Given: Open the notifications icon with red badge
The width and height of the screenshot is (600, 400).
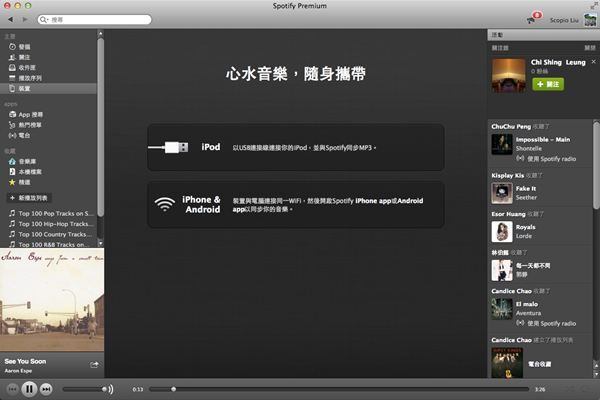Looking at the screenshot, I should pyautogui.click(x=534, y=18).
